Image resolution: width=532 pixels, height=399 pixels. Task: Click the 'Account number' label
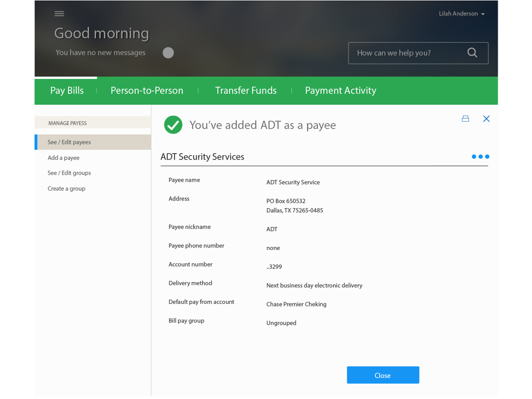click(190, 264)
